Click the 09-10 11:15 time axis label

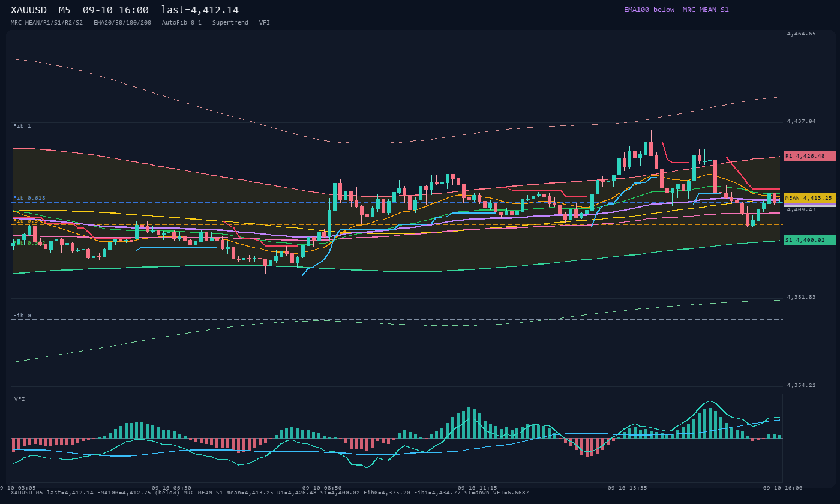click(x=478, y=488)
